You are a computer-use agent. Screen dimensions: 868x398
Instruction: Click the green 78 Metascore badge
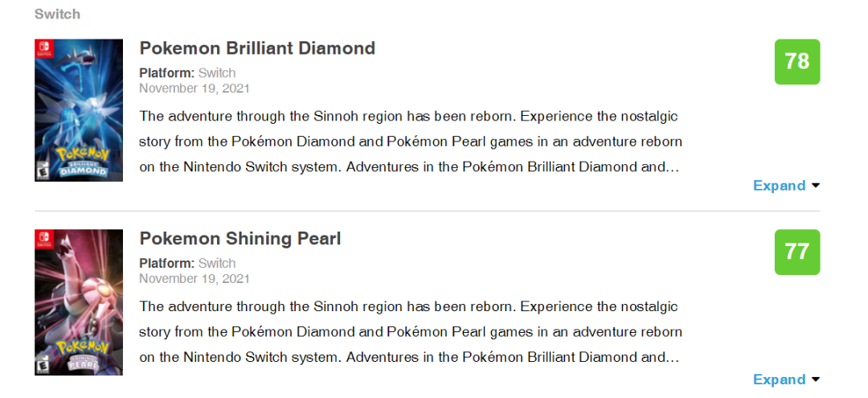click(x=796, y=62)
